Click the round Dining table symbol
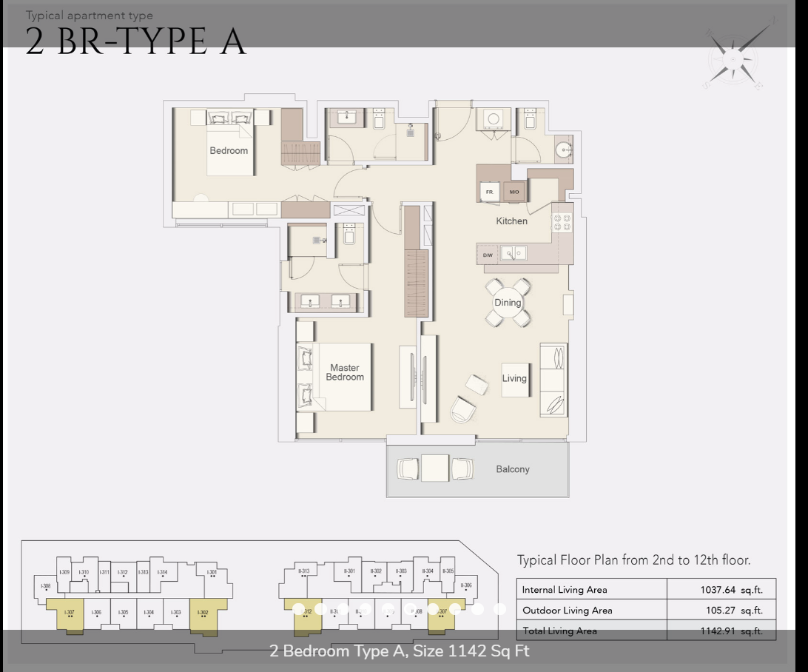This screenshot has width=808, height=672. 508,303
